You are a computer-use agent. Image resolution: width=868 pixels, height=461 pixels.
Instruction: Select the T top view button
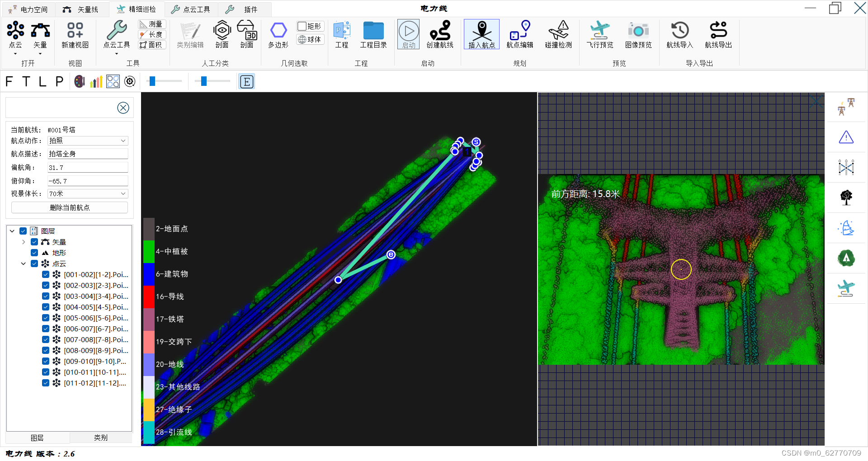pyautogui.click(x=26, y=81)
